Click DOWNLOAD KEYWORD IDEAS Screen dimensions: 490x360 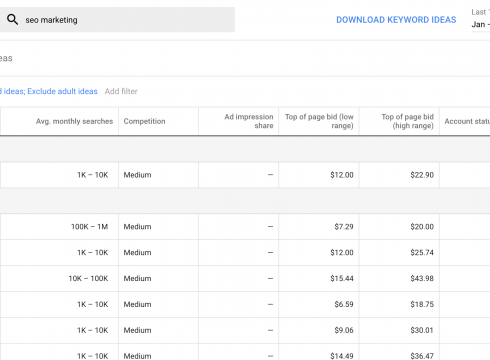coord(396,20)
